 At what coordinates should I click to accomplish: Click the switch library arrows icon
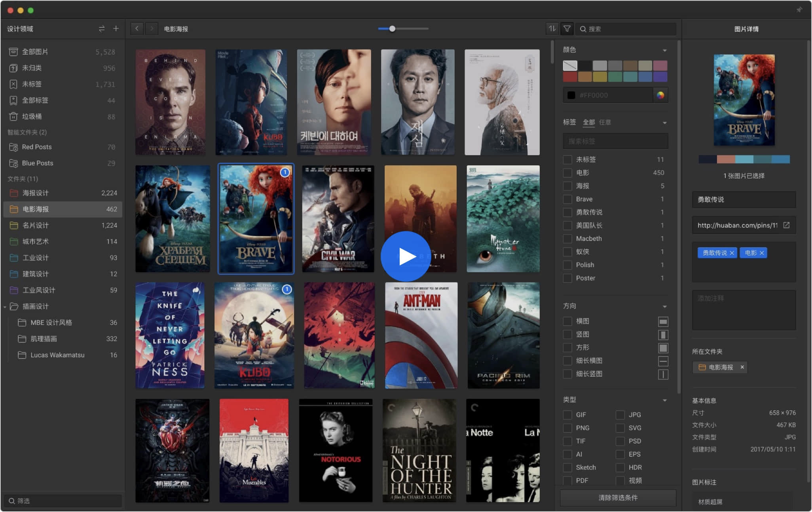[x=102, y=28]
